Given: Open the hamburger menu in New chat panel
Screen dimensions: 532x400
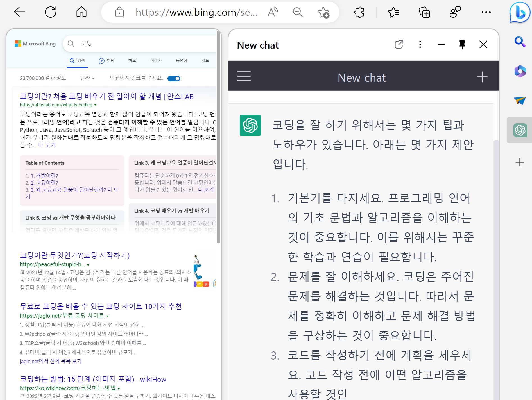Looking at the screenshot, I should (x=244, y=76).
